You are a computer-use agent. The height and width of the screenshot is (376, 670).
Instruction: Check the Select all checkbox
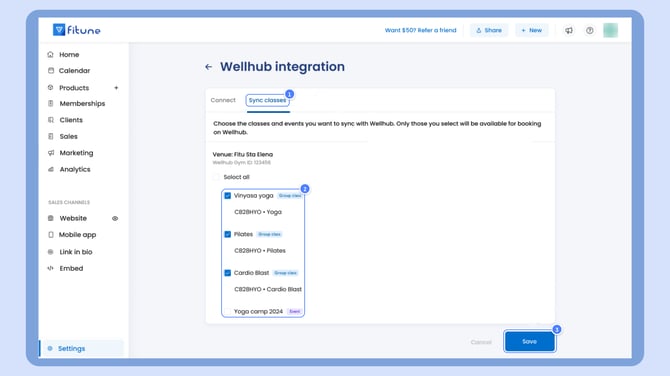[x=216, y=177]
